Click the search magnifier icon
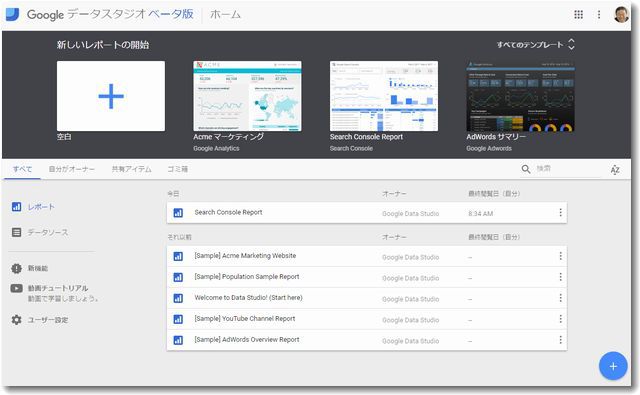Image resolution: width=640 pixels, height=395 pixels. coord(526,169)
